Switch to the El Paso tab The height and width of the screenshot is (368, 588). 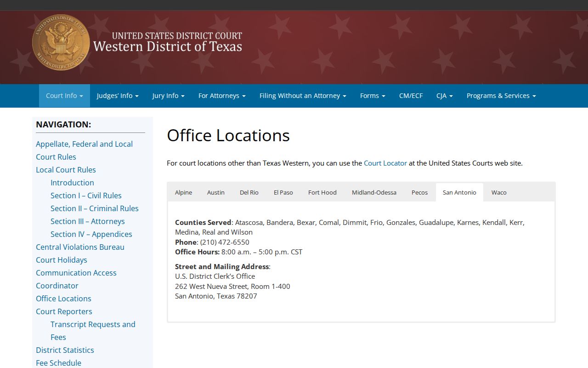click(x=283, y=192)
